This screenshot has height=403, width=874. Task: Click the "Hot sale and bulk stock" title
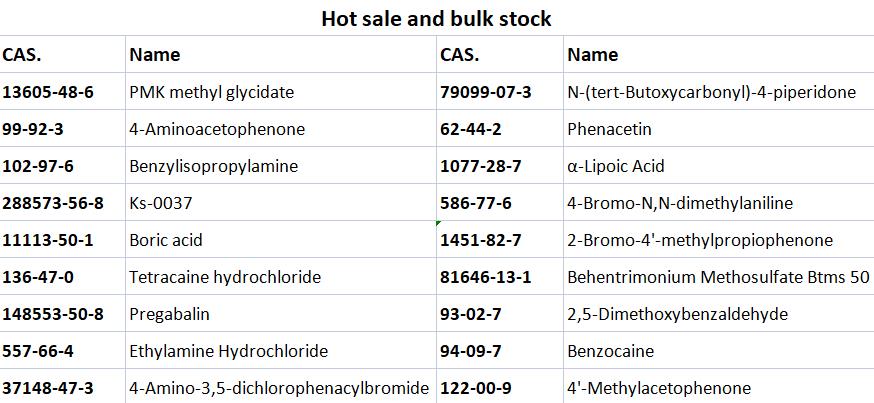coord(436,18)
